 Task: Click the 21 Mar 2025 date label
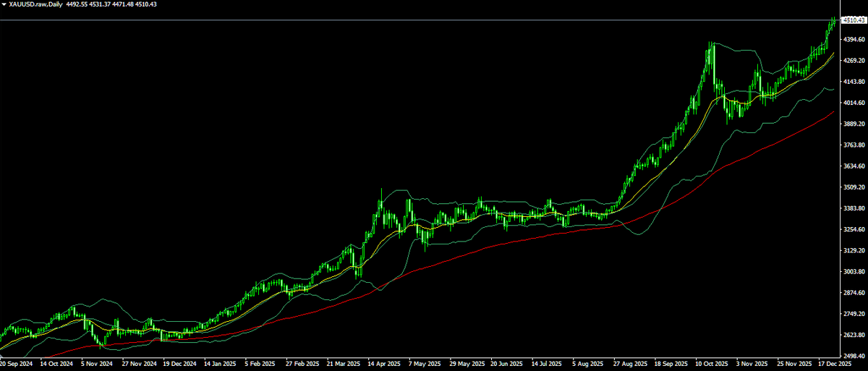coord(344,365)
